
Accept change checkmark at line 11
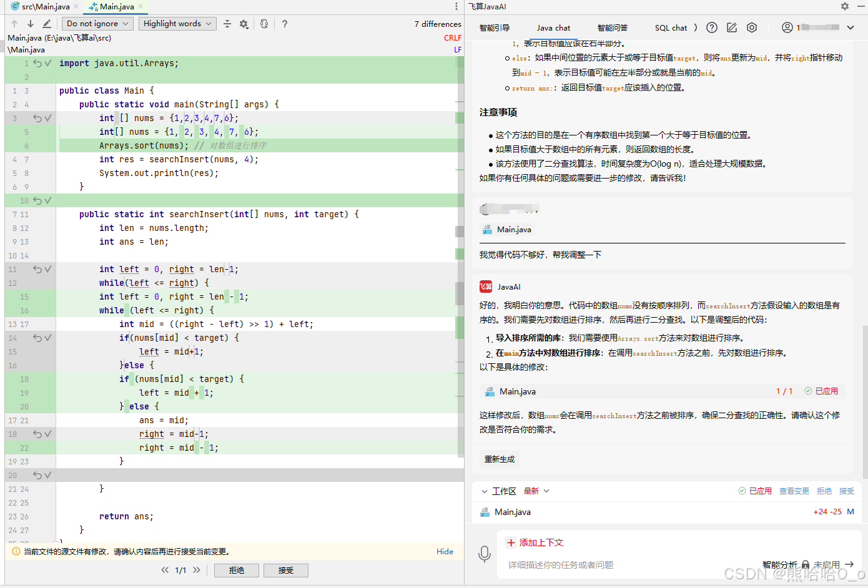pos(48,269)
